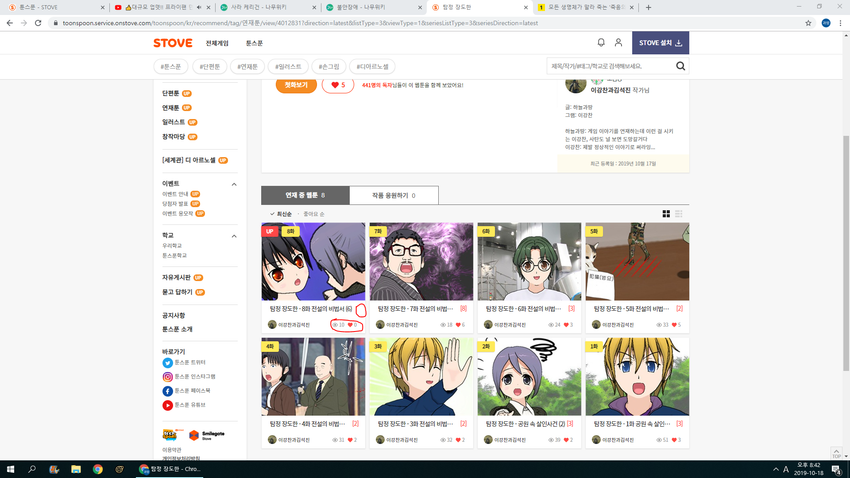Open the 툰스푼 top menu
Screen dimensions: 850x478
(254, 43)
